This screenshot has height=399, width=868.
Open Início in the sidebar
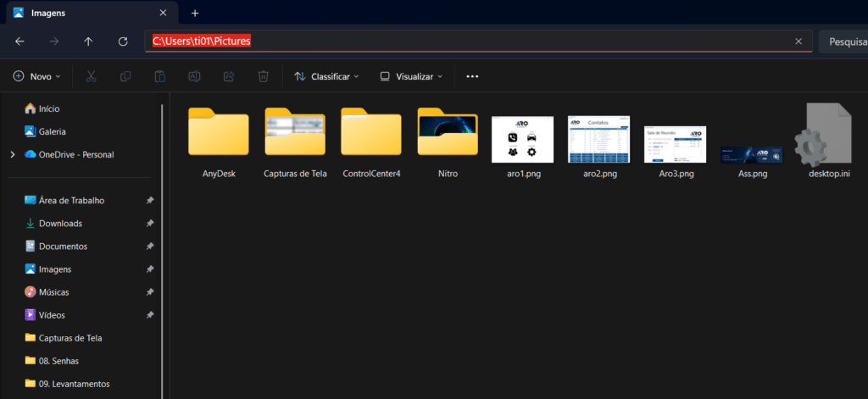[42, 109]
